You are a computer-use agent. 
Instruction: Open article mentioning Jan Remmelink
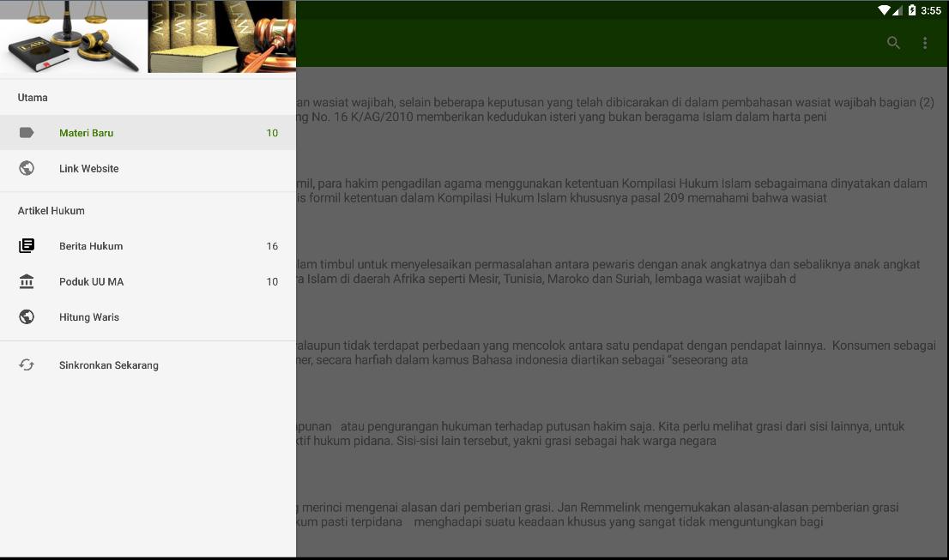(622, 515)
